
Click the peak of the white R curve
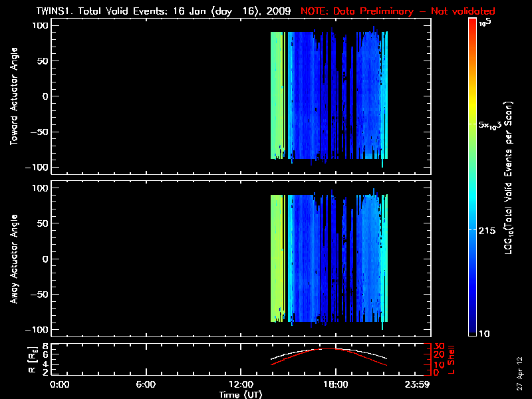pyautogui.click(x=334, y=348)
